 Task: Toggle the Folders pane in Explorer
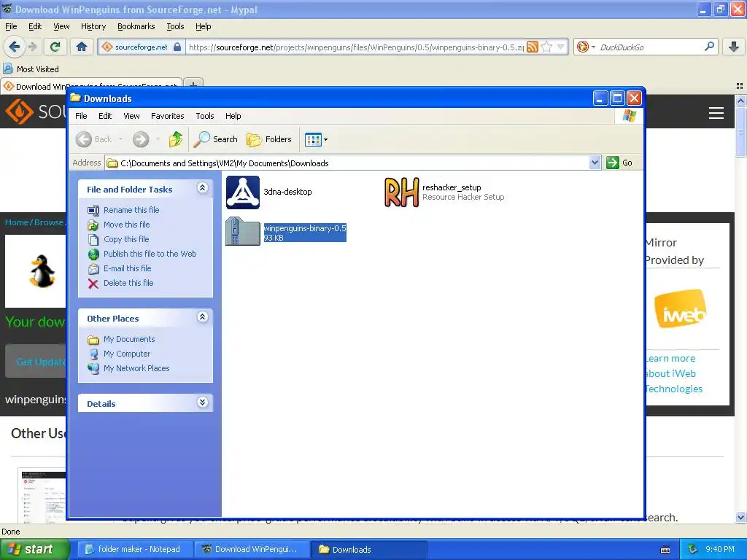coord(269,139)
